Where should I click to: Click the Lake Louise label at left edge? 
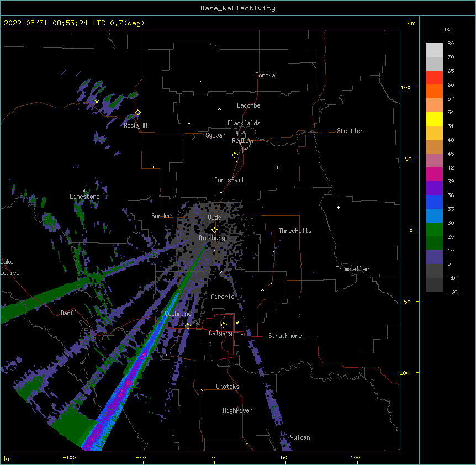point(10,267)
